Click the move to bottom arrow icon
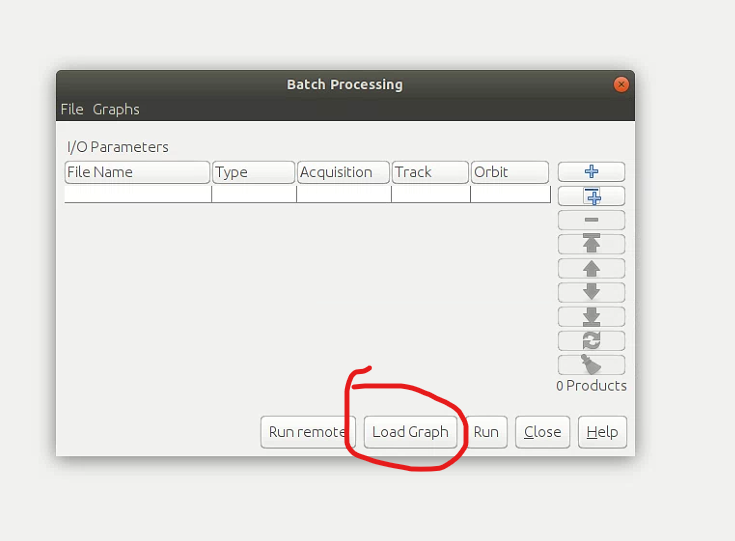This screenshot has width=735, height=541. [x=591, y=316]
